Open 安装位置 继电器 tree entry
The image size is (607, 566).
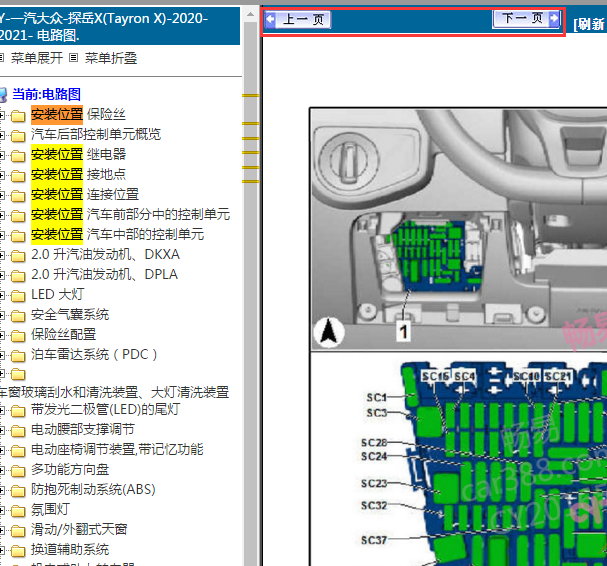(x=78, y=154)
